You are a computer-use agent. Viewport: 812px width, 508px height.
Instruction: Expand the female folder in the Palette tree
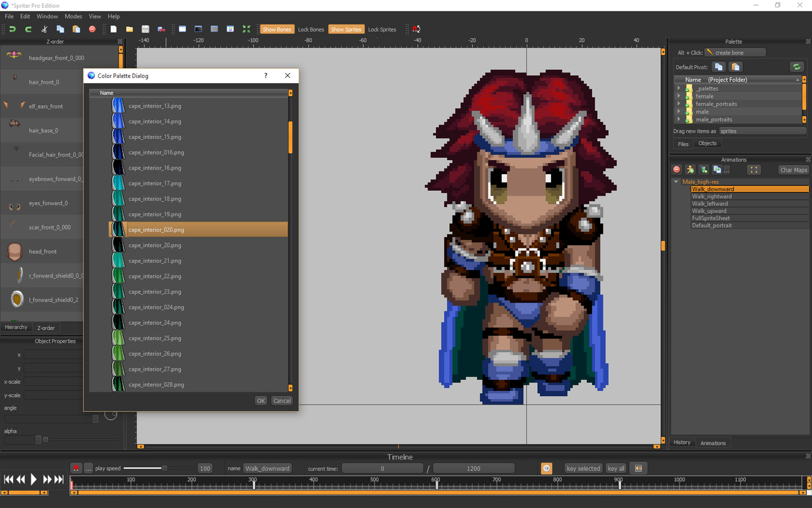(x=679, y=96)
